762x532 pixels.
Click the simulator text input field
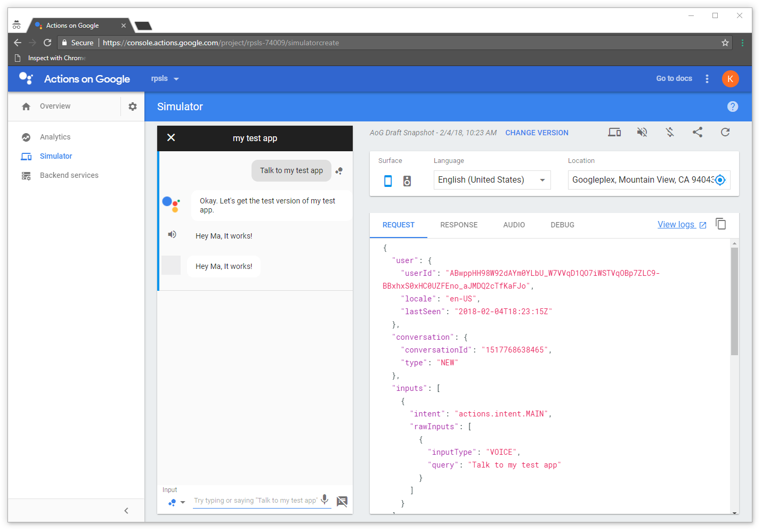click(256, 501)
